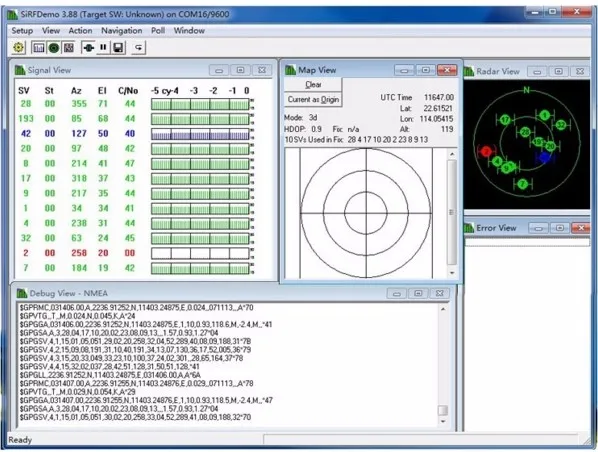Open the Navigation menu
This screenshot has height=452, width=598.
(121, 31)
